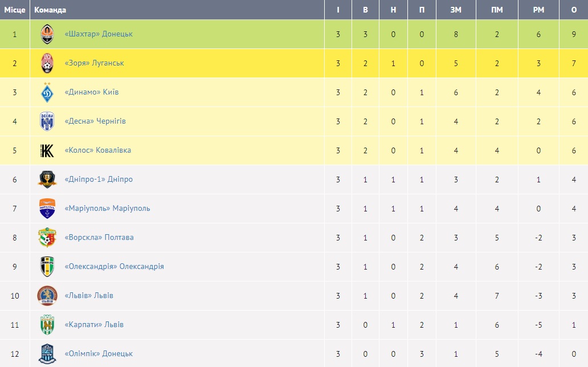Click the Karpaty Lviv club logo
This screenshot has height=367, width=588.
[47, 325]
